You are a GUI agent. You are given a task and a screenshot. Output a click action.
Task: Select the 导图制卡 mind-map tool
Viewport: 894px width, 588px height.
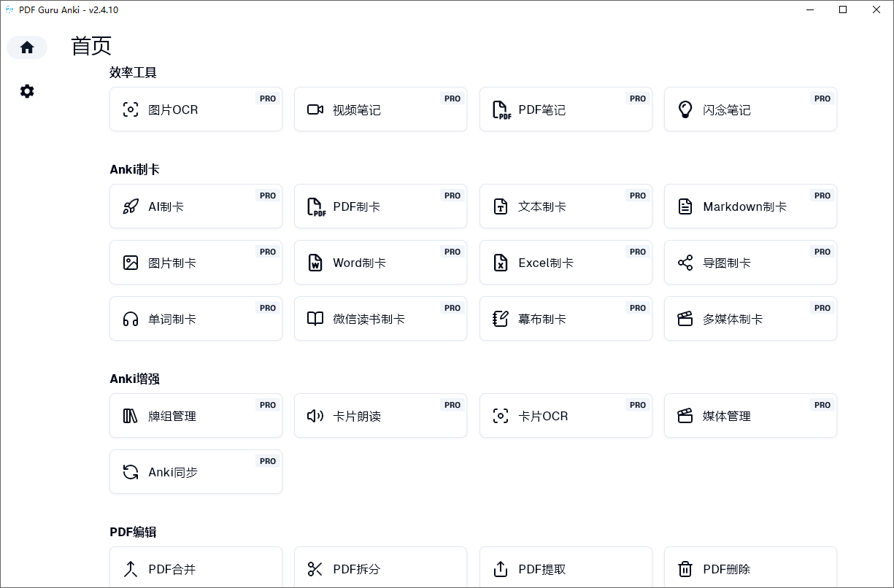click(750, 263)
